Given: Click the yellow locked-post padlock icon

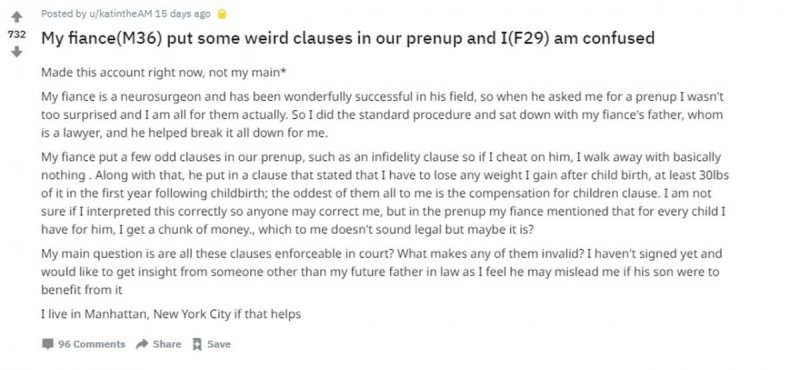Looking at the screenshot, I should (221, 14).
